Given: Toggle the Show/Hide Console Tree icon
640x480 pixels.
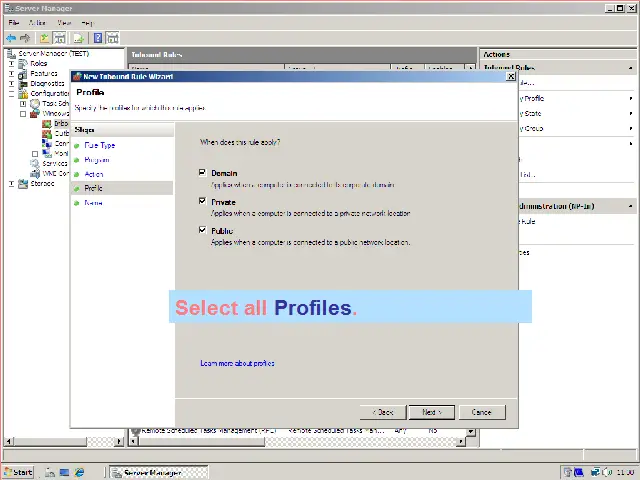Looking at the screenshot, I should [60, 38].
